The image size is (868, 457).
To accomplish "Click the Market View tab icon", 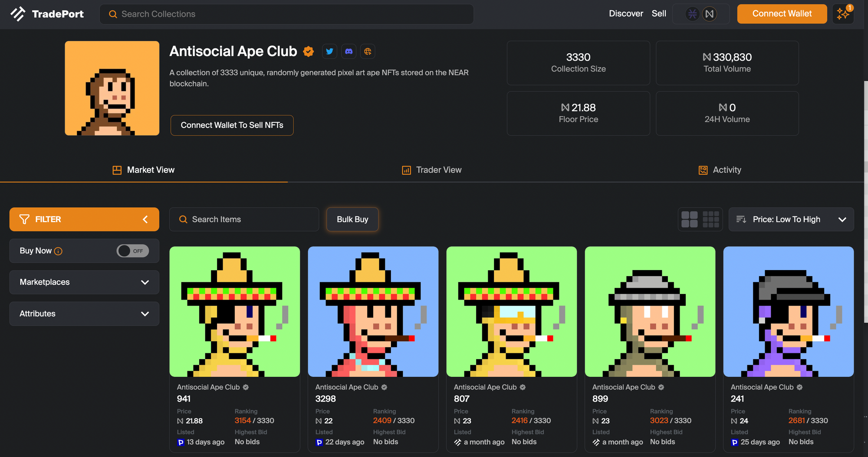I will 117,170.
